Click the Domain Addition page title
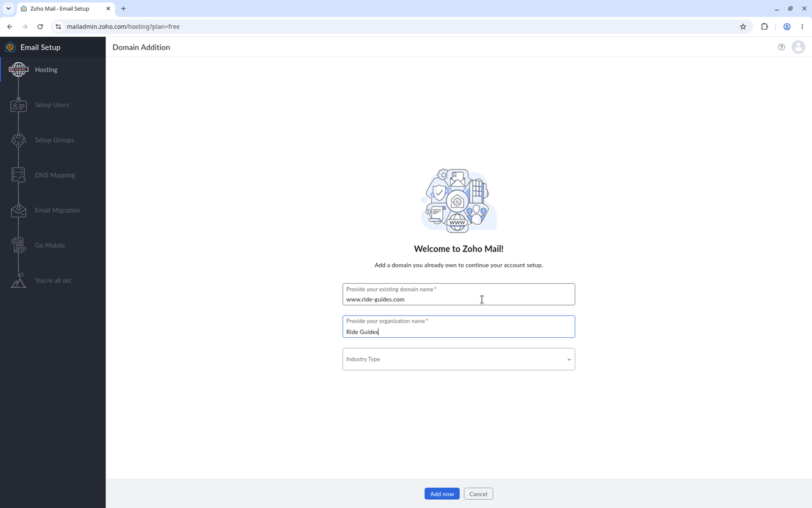 141,47
